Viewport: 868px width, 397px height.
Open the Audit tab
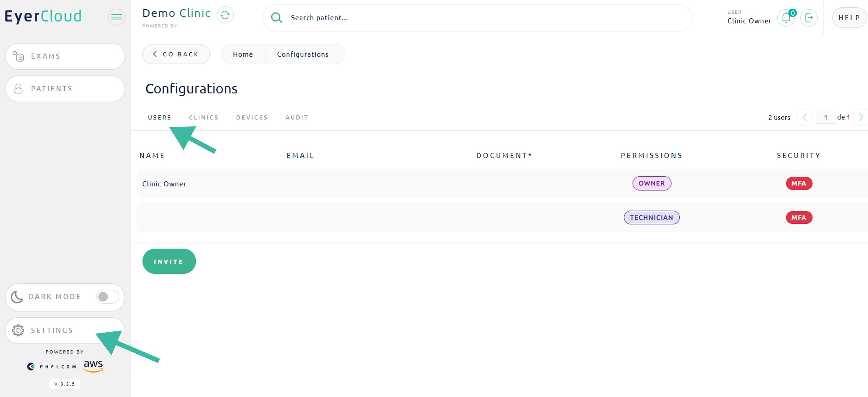[296, 118]
